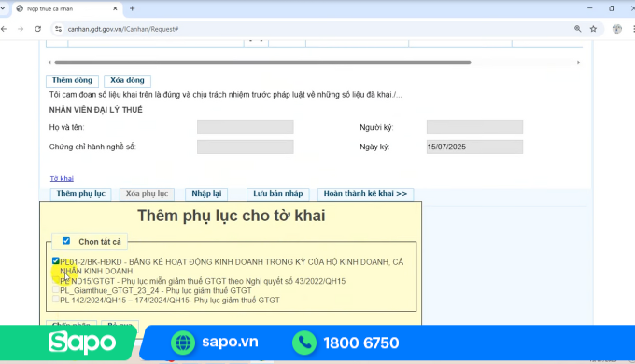Click the PL NĐ15/GTGT appendix text

point(203,281)
